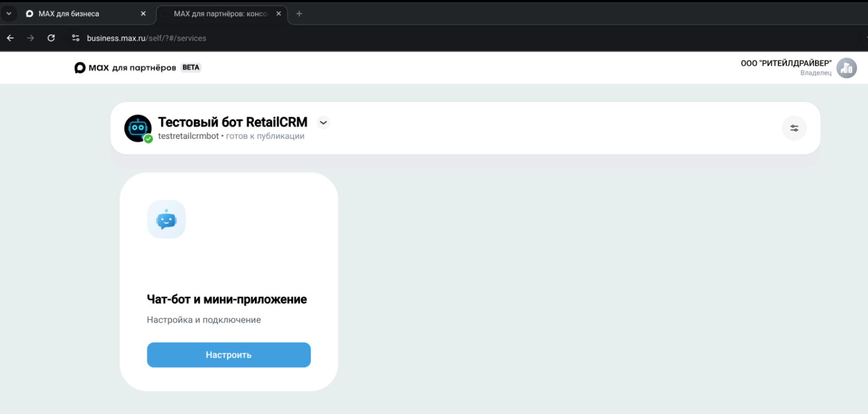View site information icon in address bar

pyautogui.click(x=75, y=38)
